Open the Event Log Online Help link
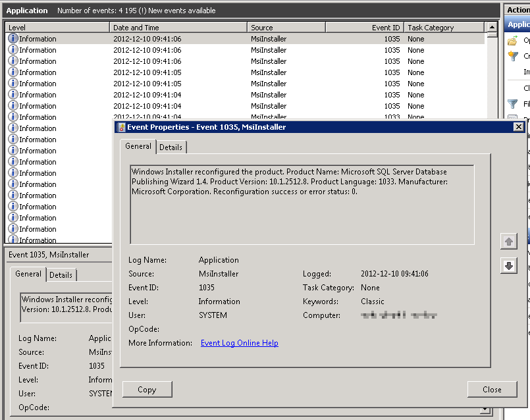The image size is (530, 420). [239, 342]
